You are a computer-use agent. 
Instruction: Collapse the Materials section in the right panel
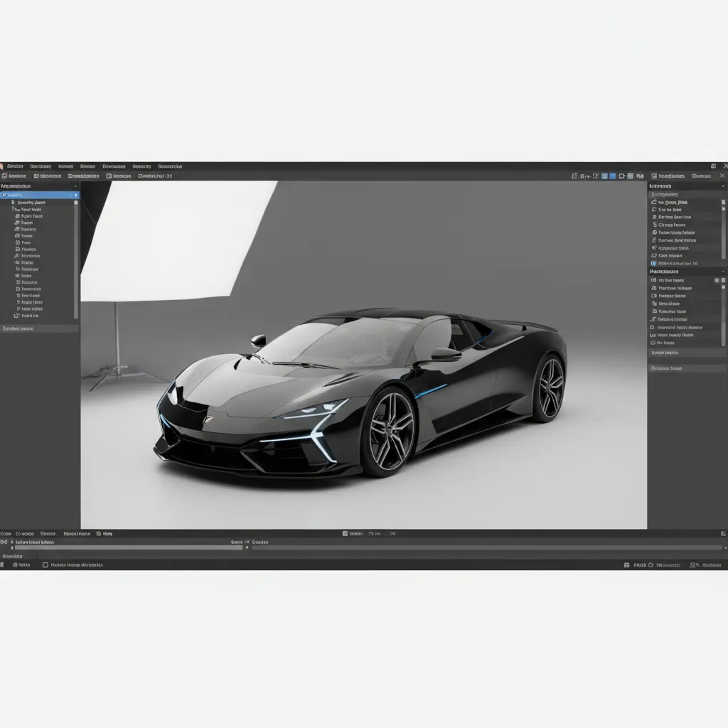pyautogui.click(x=724, y=272)
